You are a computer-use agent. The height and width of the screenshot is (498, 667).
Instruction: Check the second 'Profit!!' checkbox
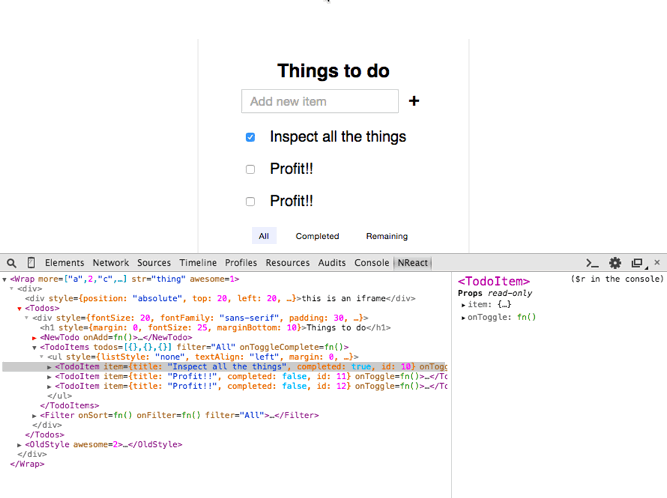coord(250,201)
